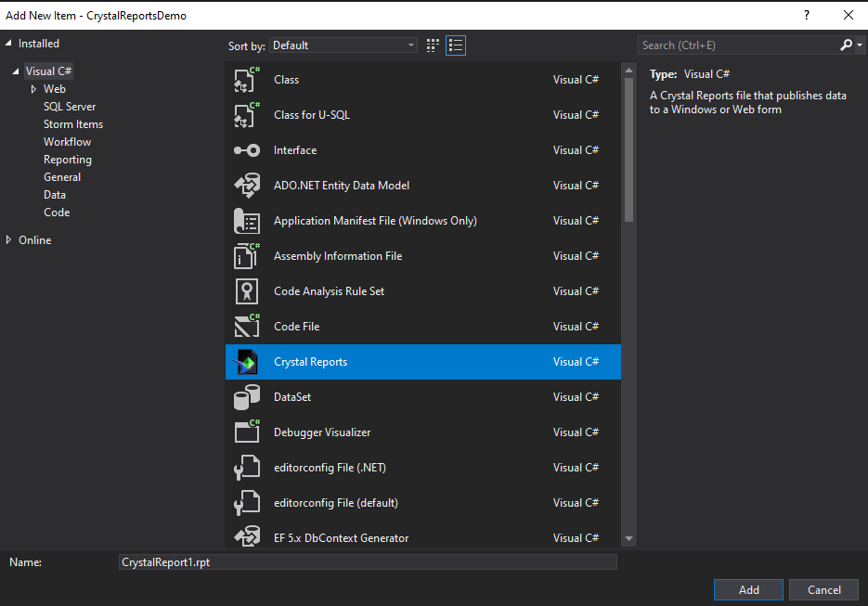
Task: Collapse the Installed section
Action: tap(8, 43)
